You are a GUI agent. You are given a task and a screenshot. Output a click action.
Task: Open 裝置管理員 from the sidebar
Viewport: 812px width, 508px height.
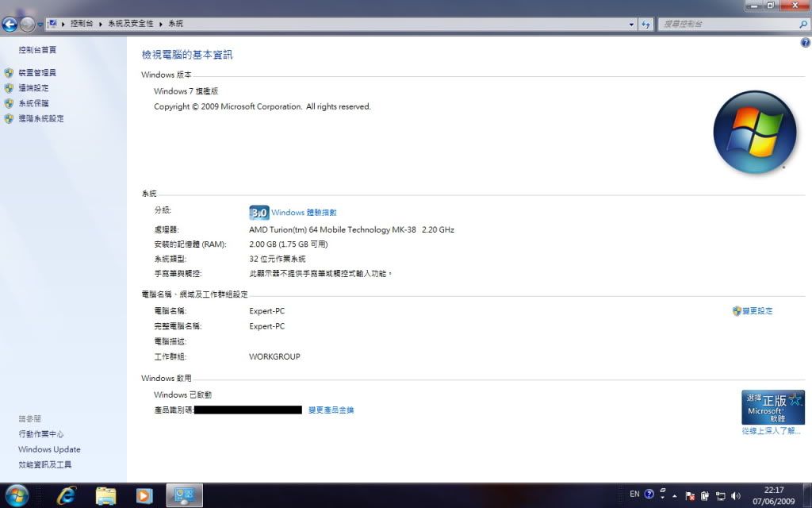click(x=37, y=72)
